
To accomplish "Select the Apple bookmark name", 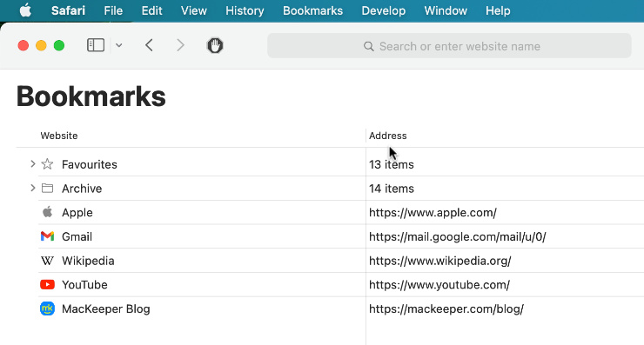I will coord(77,213).
